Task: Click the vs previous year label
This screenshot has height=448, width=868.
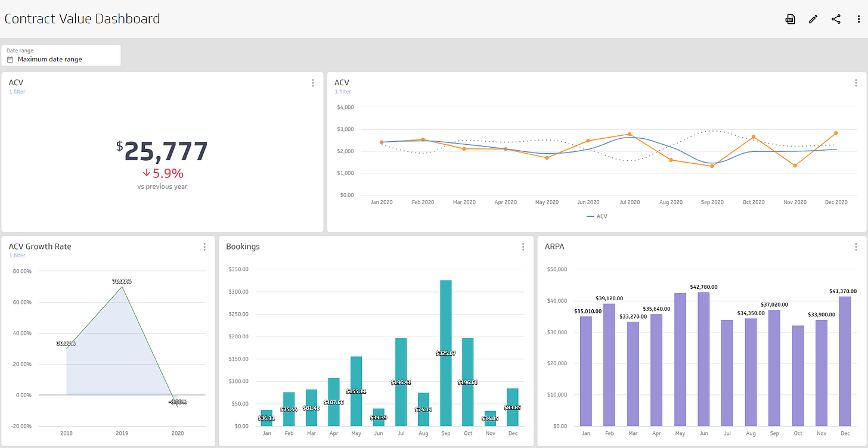Action: click(x=162, y=186)
